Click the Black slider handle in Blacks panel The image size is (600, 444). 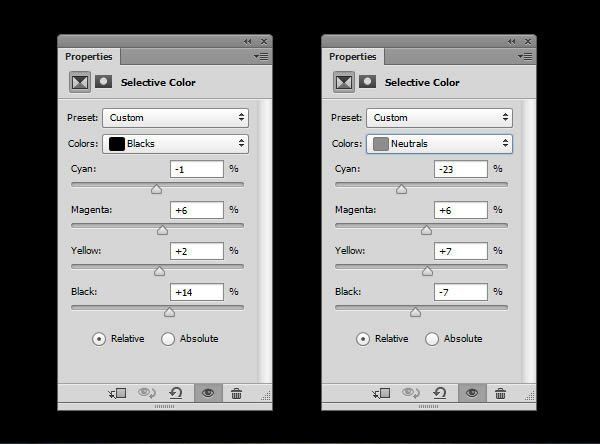169,312
